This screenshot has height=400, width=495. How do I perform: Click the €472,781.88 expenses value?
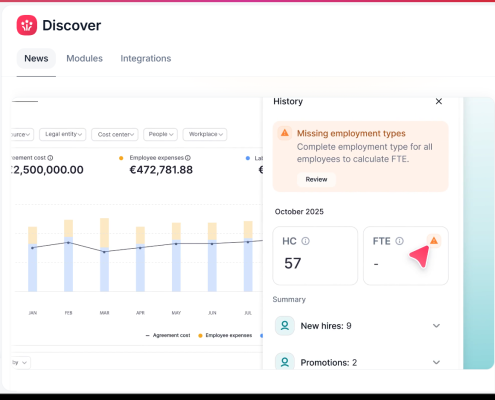(x=161, y=170)
